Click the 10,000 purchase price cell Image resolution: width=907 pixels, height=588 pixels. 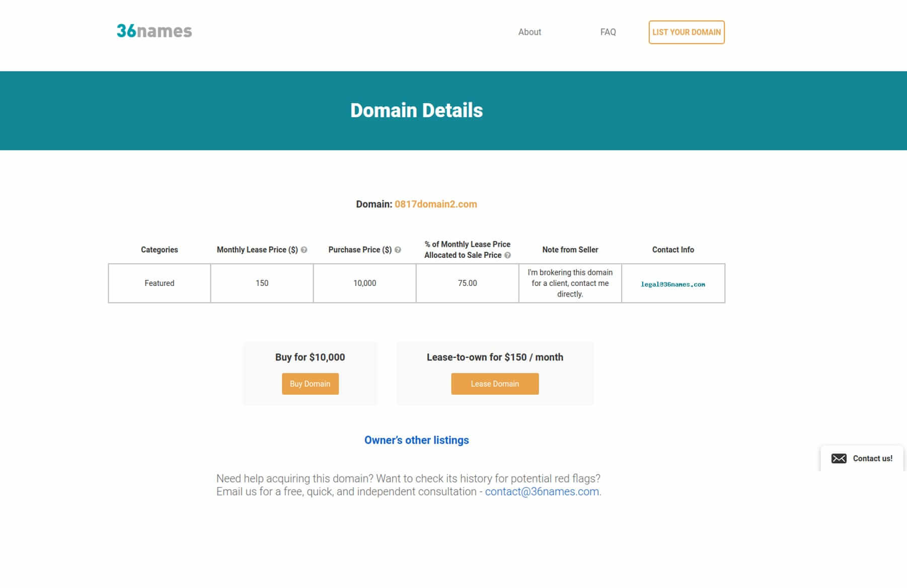(365, 283)
